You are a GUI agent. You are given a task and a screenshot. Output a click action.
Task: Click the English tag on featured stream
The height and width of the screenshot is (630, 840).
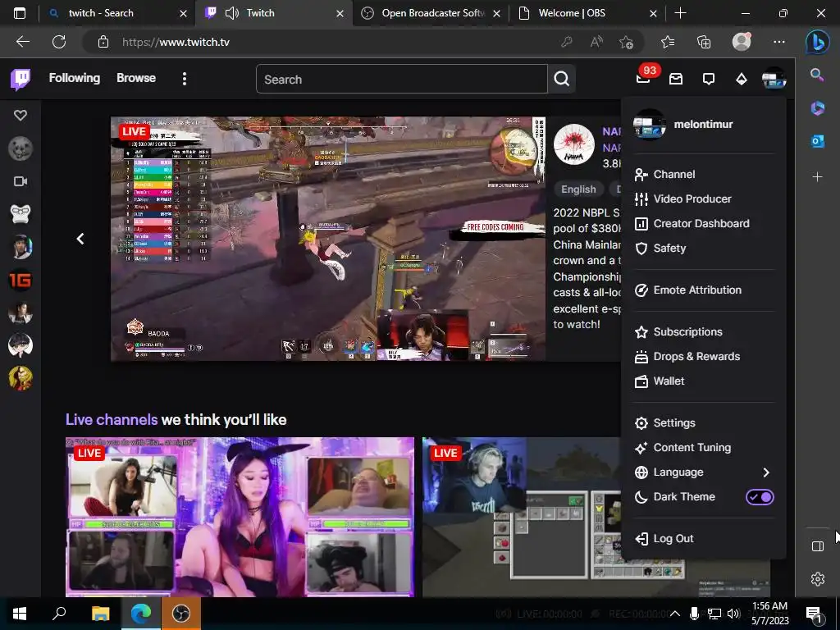pos(578,189)
